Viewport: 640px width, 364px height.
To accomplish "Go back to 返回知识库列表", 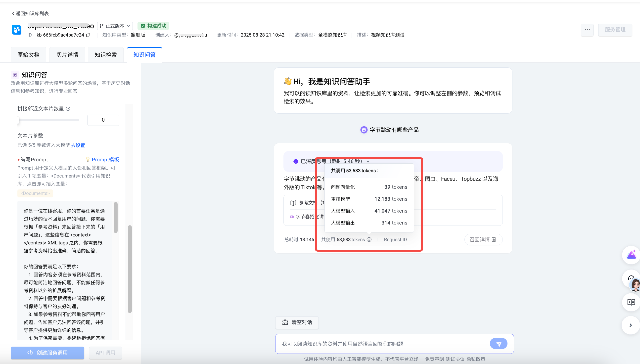I will point(31,13).
